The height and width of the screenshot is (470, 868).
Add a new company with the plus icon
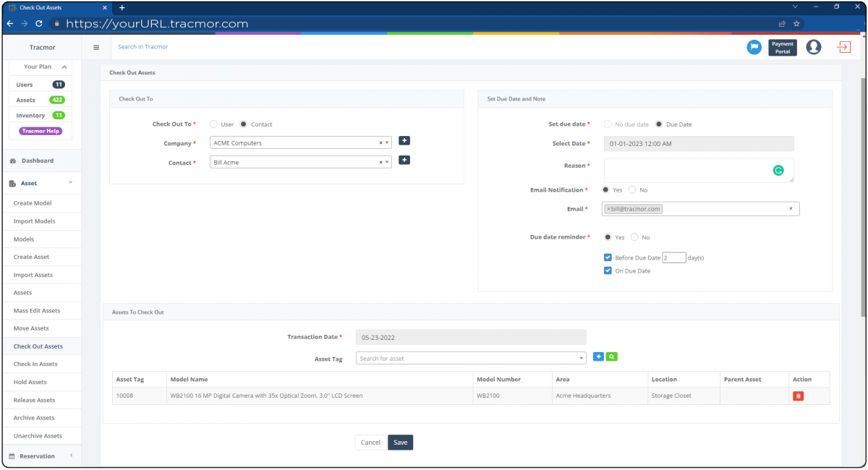click(x=404, y=140)
